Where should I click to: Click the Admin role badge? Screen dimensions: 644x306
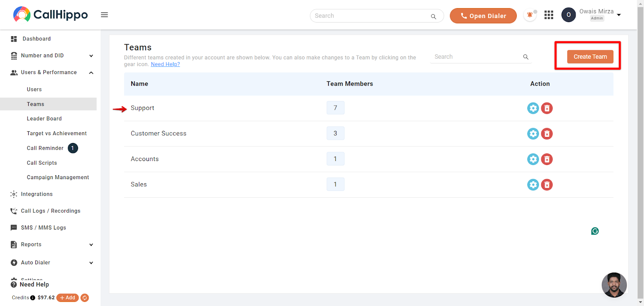coord(597,19)
